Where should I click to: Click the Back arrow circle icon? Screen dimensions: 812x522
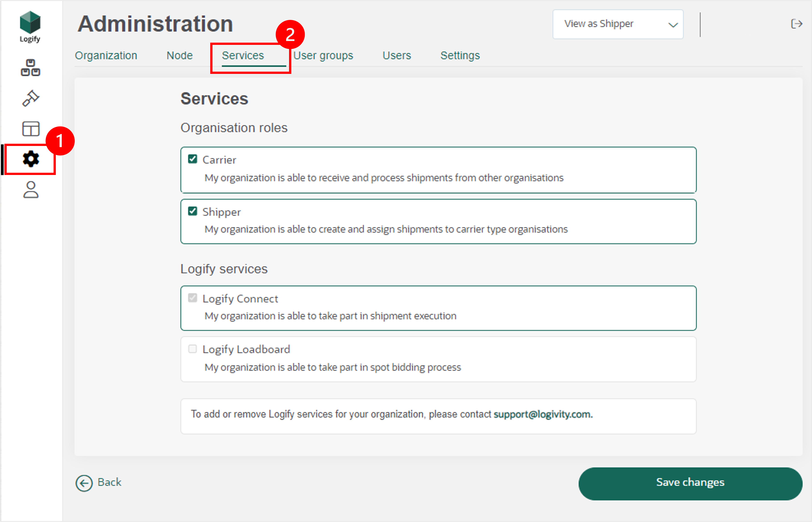point(84,483)
